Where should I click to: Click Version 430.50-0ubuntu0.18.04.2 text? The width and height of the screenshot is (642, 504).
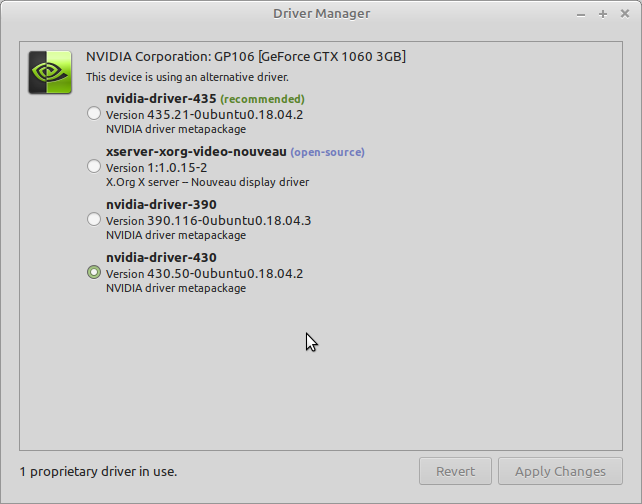[204, 273]
